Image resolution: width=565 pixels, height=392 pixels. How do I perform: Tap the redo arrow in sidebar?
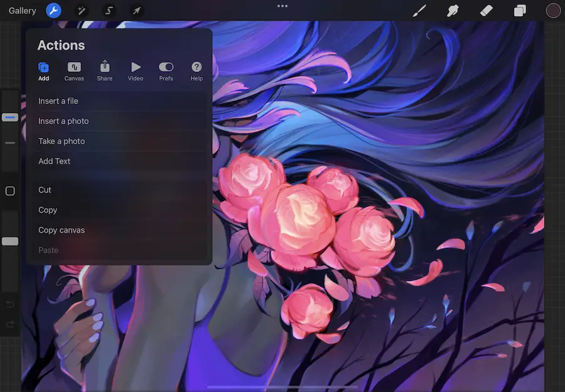(x=10, y=324)
